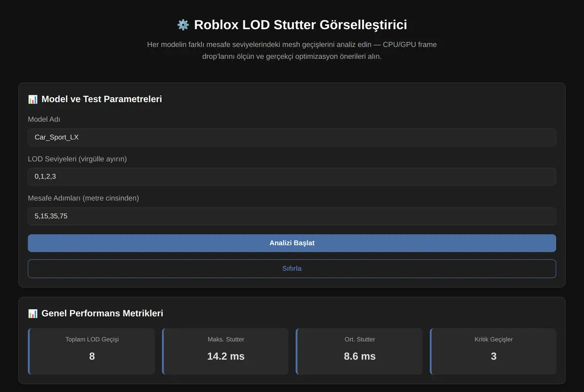Click the Model ve Test Parametreleri heading

102,99
